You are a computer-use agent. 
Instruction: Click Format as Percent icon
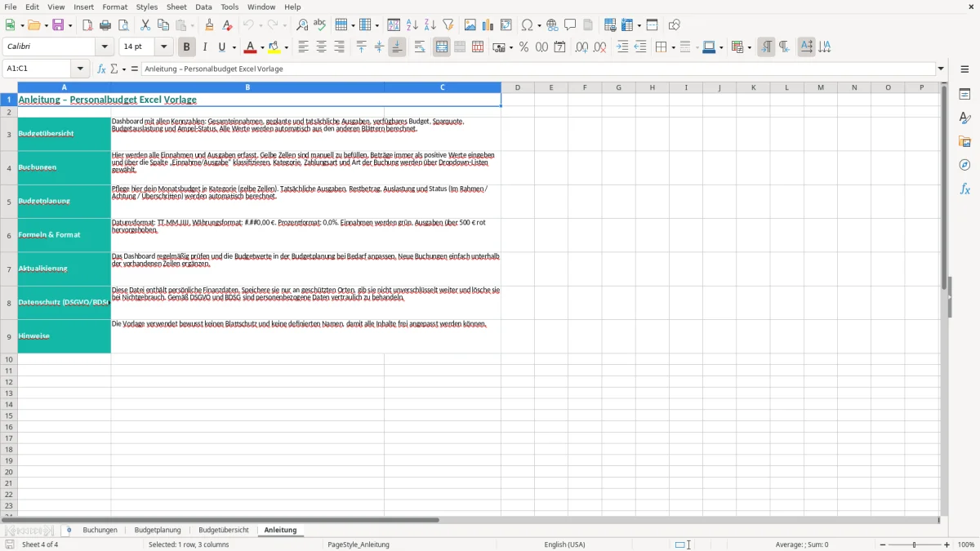(523, 47)
